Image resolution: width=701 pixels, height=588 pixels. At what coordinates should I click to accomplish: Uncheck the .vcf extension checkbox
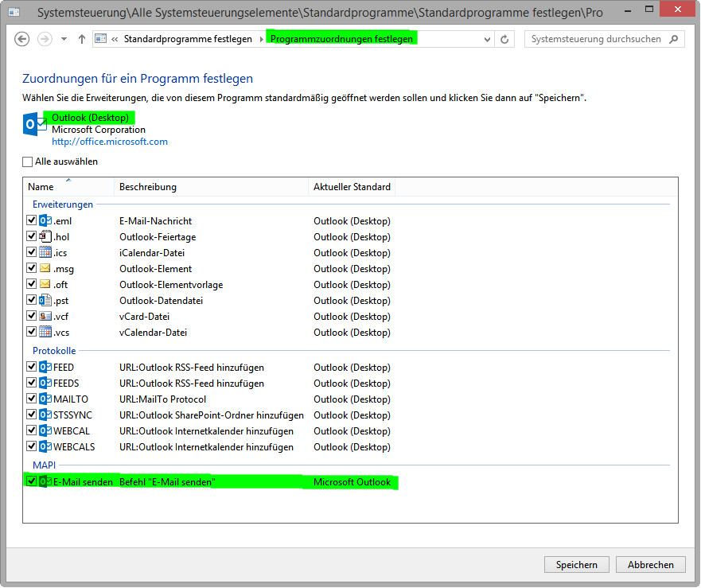(x=31, y=316)
